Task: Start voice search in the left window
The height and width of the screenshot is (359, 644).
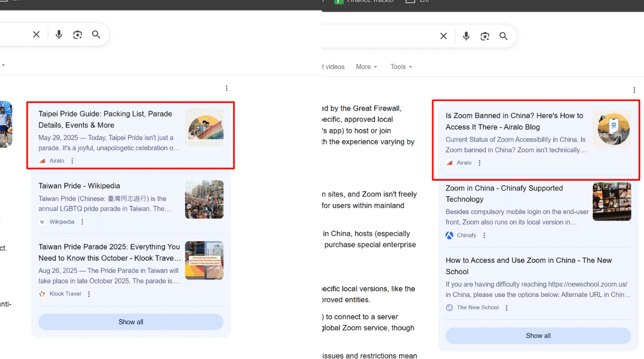Action: (59, 34)
